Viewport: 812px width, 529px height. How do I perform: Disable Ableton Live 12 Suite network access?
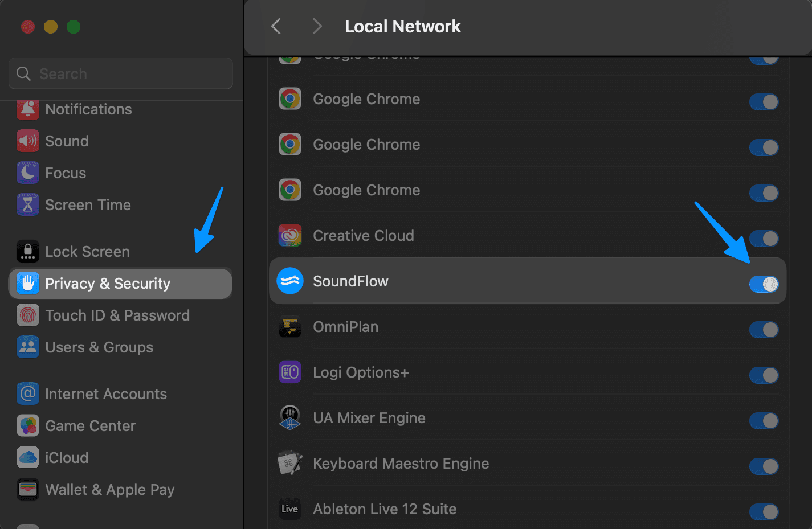click(764, 512)
